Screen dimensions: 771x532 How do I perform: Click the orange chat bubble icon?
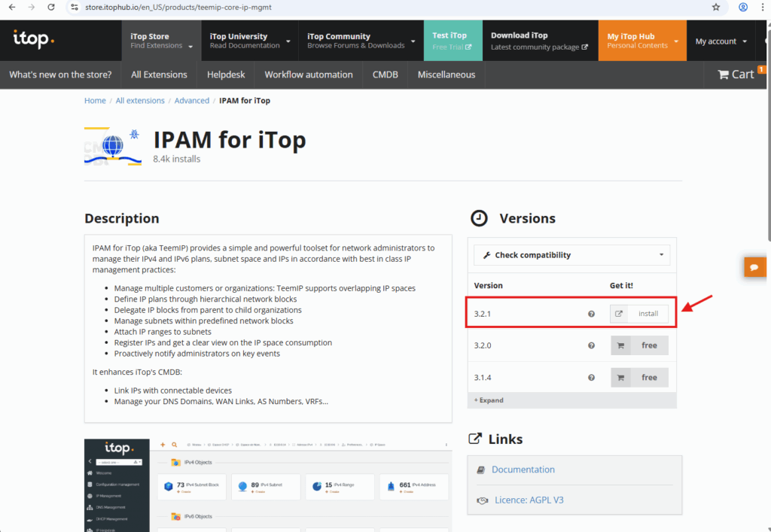[754, 266]
